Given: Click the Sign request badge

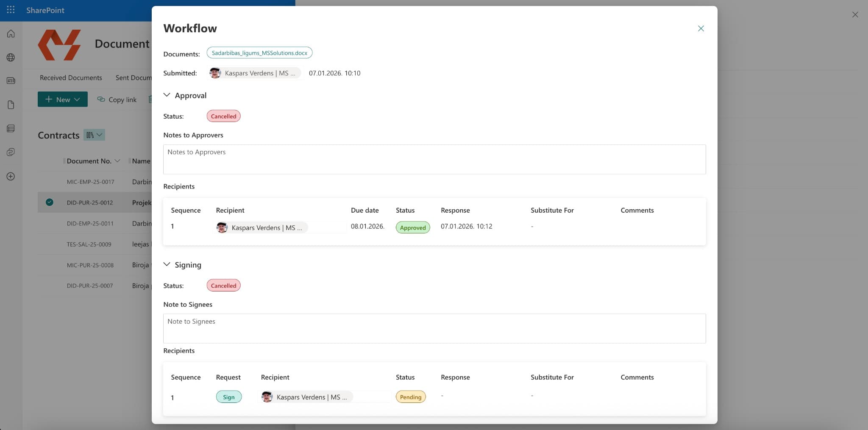Looking at the screenshot, I should coord(228,397).
